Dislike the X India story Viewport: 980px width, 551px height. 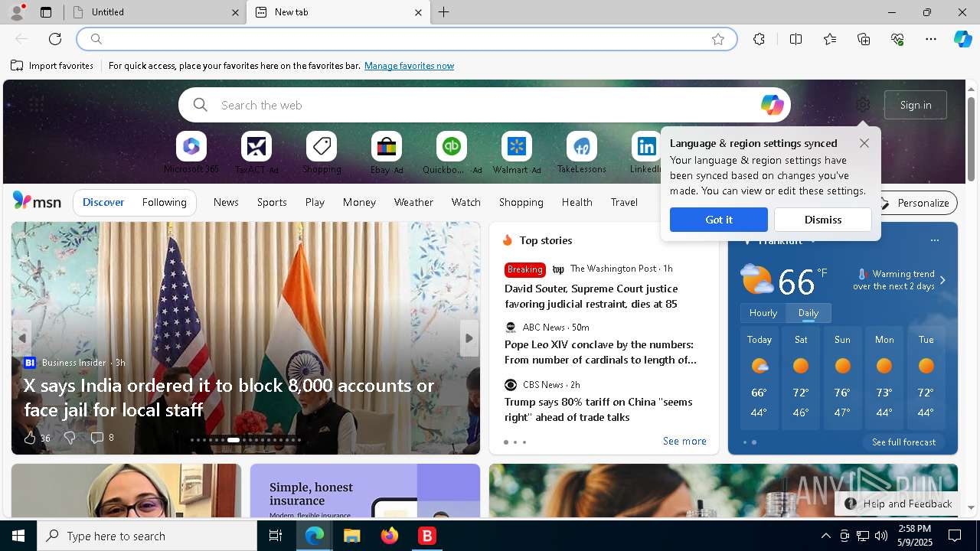pyautogui.click(x=70, y=438)
